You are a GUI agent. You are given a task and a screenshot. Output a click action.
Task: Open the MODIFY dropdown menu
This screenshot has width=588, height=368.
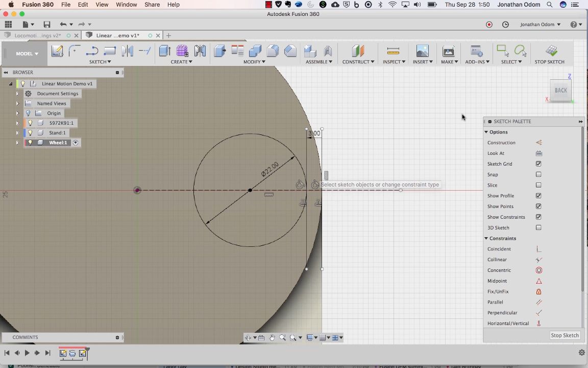pyautogui.click(x=254, y=62)
